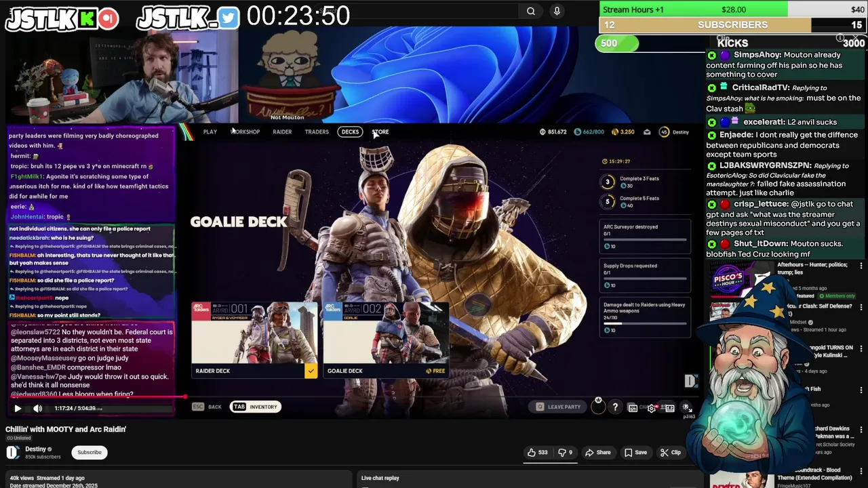Open options menu for Fish video
The height and width of the screenshot is (488, 868).
(861, 390)
